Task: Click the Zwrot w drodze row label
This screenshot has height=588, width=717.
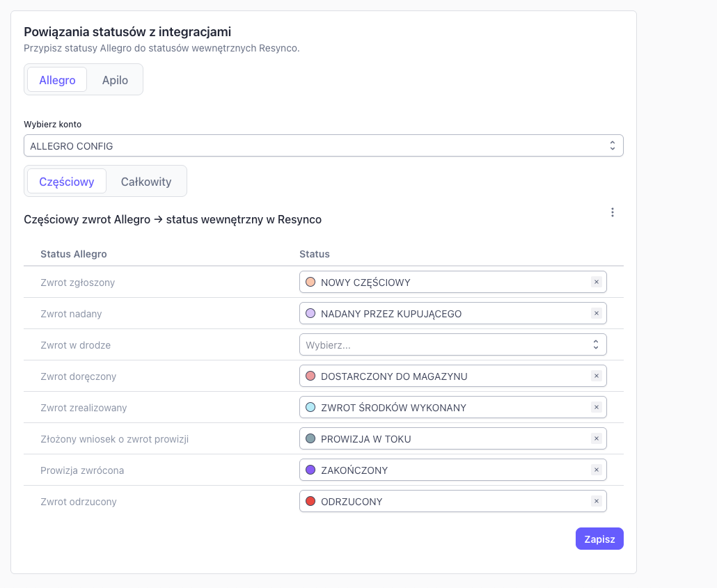Action: (x=75, y=345)
